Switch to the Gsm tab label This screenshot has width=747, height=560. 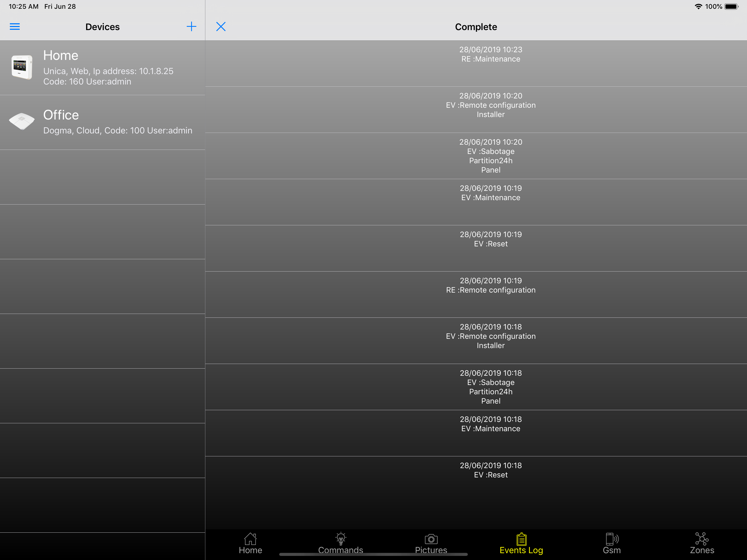pos(612,550)
